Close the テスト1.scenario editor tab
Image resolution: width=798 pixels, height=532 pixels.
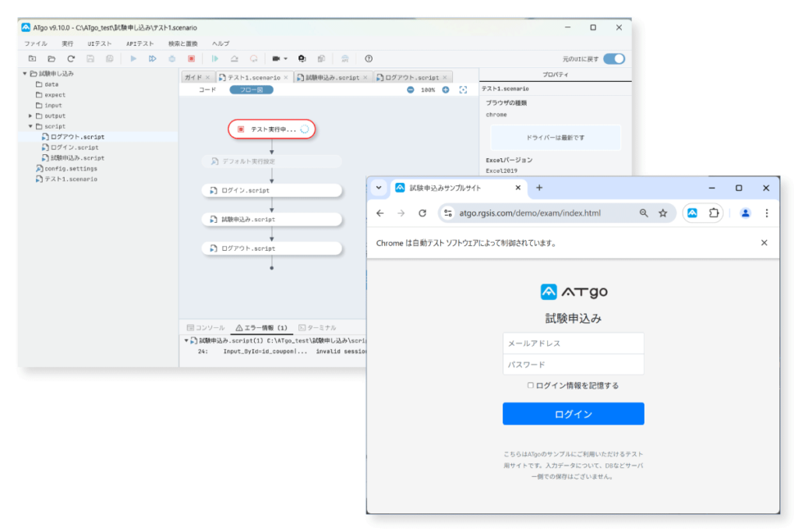pos(286,77)
